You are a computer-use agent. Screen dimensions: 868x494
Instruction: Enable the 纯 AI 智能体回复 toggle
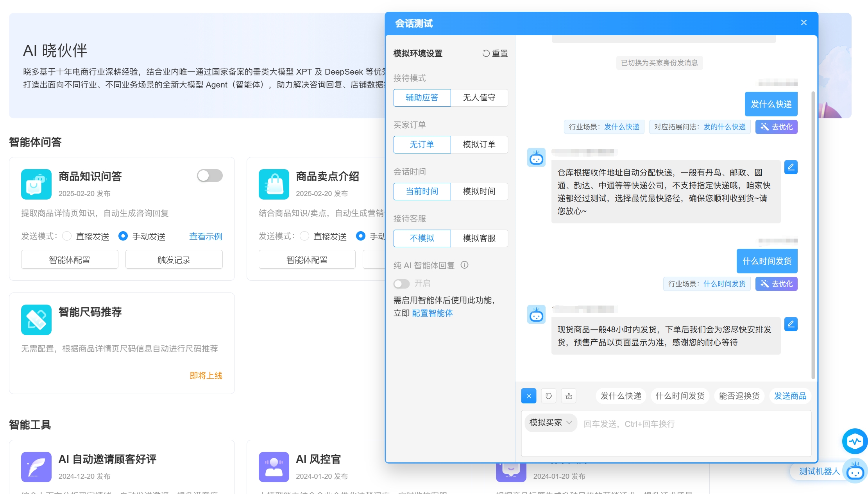click(401, 284)
